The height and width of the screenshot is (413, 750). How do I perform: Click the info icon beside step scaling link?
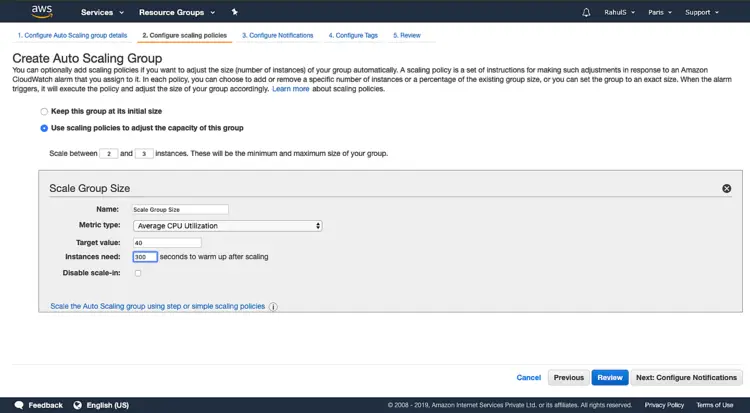pos(273,307)
